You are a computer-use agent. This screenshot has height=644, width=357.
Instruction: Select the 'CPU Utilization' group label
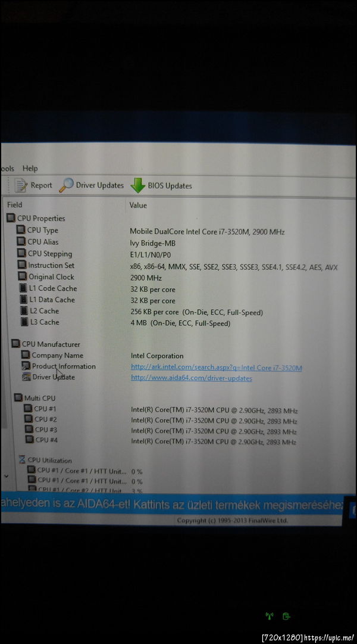[49, 461]
